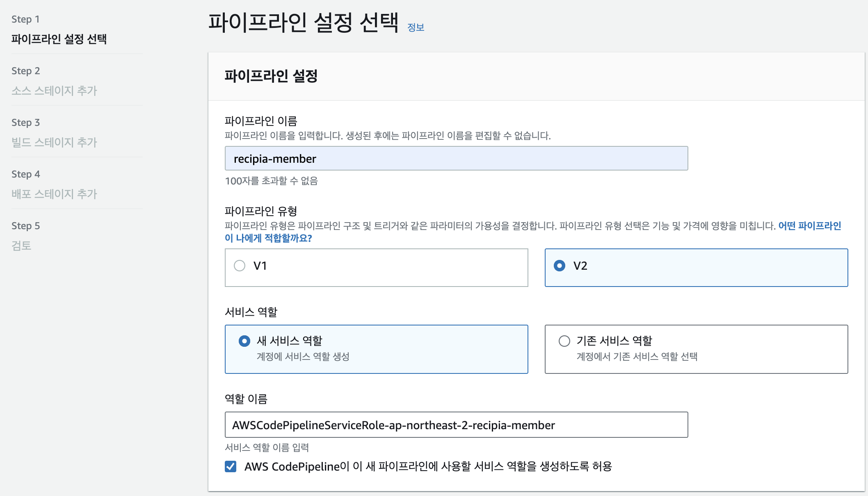The image size is (868, 496).
Task: Select the V1 pipeline type option
Action: tap(240, 266)
